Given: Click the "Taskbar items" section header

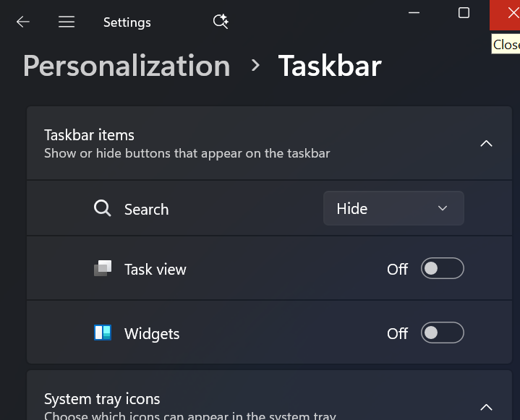Looking at the screenshot, I should 90,135.
